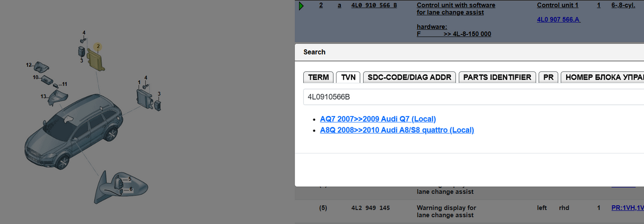The image size is (644, 224).
Task: Select callout 12 in the parts diagram
Action: click(29, 65)
